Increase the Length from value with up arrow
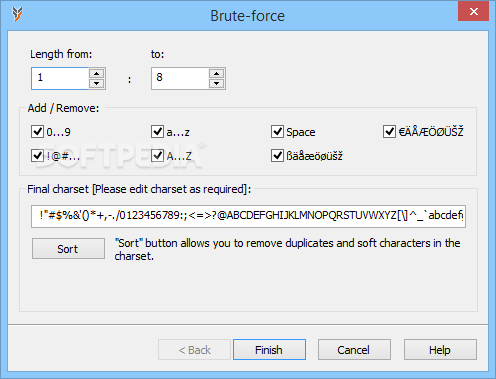 [97, 73]
